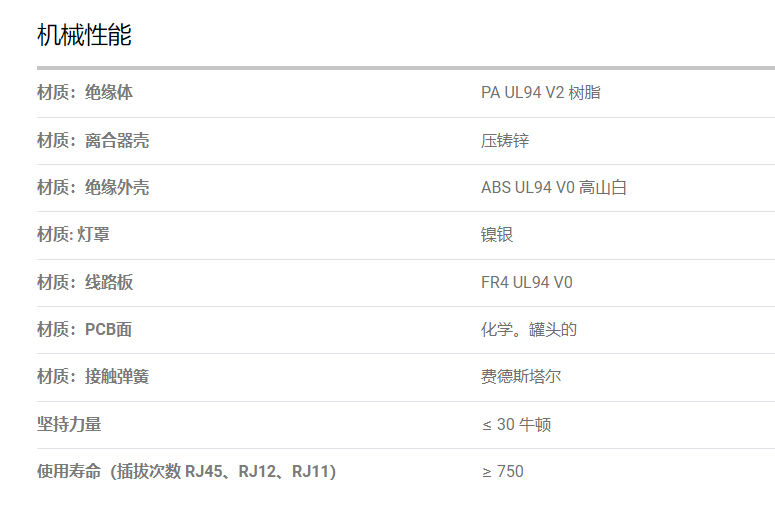Select the 材质：线路板 label

pos(85,282)
